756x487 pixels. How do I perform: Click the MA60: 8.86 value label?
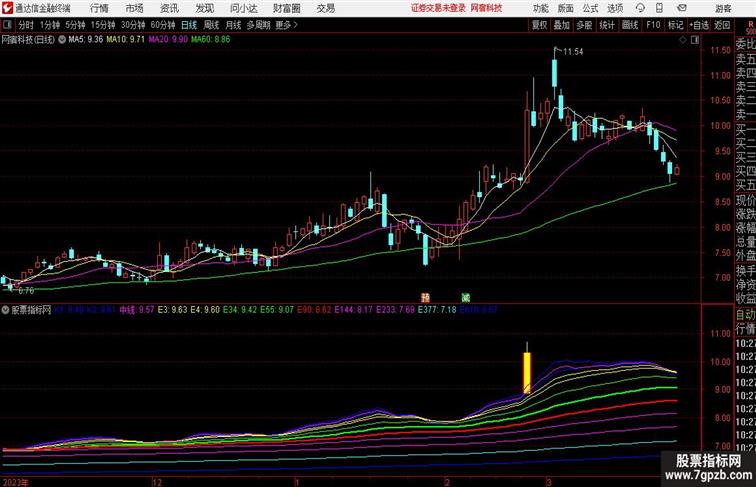pos(211,40)
